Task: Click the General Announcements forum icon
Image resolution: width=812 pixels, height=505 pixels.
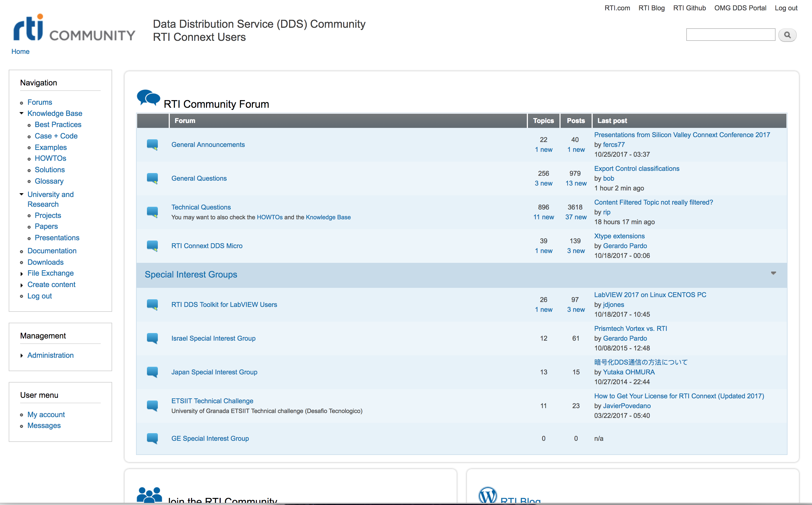Action: click(152, 145)
